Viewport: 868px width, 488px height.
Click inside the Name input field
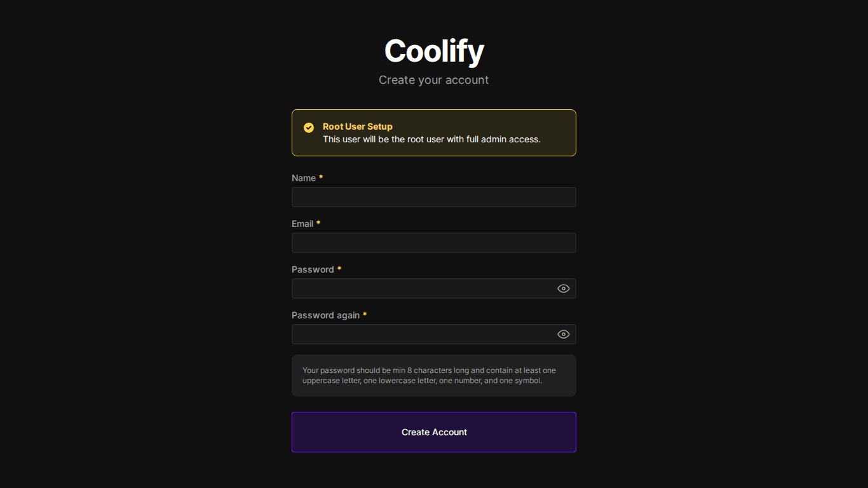tap(434, 197)
